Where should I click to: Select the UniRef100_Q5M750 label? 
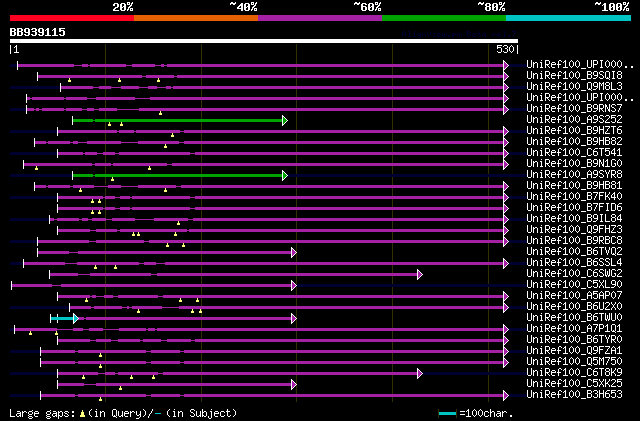574,362
